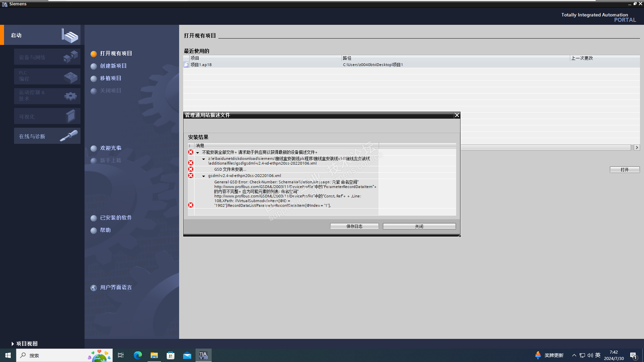Select the '创建新项目' radio option
This screenshot has height=362, width=644.
click(94, 66)
